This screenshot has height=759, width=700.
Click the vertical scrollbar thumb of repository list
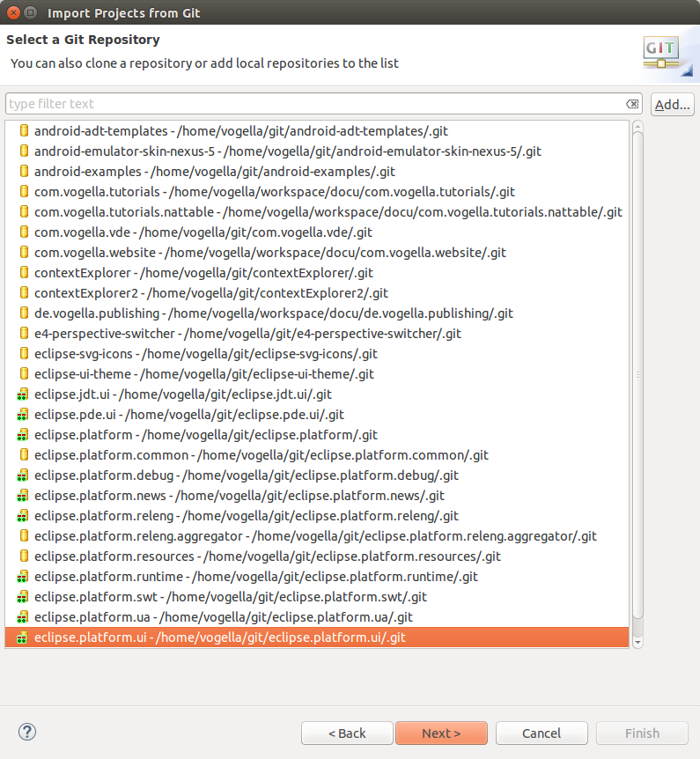(637, 375)
